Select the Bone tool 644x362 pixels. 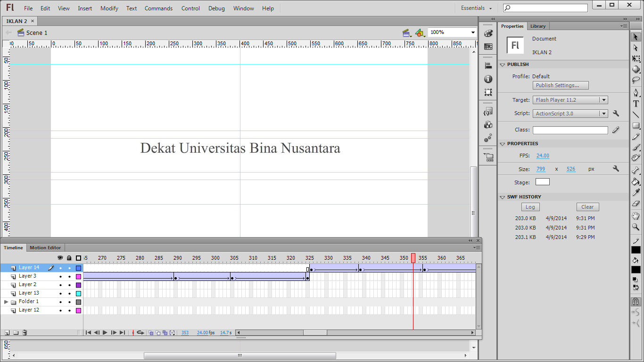pyautogui.click(x=636, y=171)
